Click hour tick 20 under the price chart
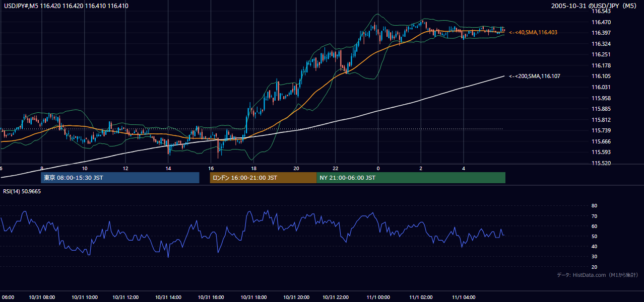The height and width of the screenshot is (302, 644). pyautogui.click(x=296, y=169)
